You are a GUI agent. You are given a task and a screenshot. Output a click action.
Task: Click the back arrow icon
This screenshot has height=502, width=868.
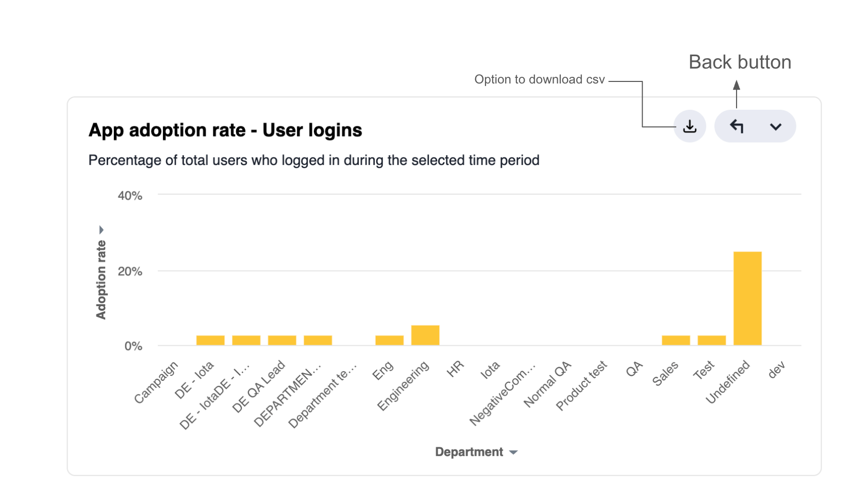tap(737, 126)
